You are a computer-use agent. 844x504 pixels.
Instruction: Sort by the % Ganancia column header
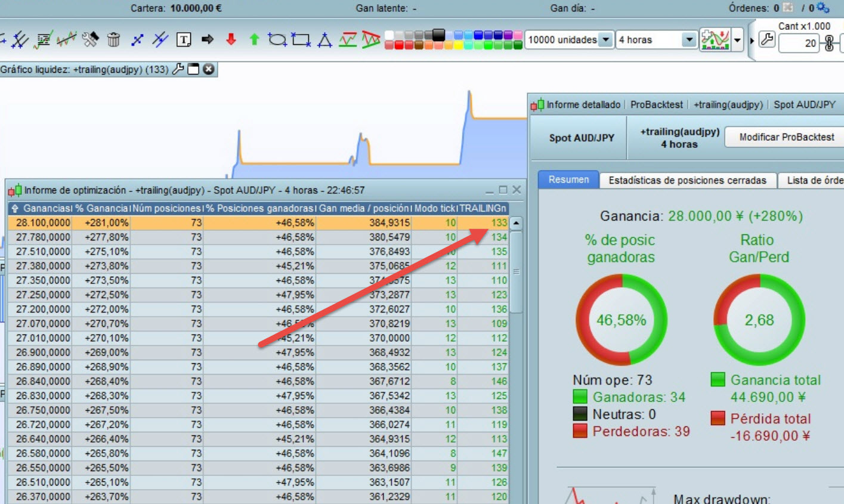(101, 208)
